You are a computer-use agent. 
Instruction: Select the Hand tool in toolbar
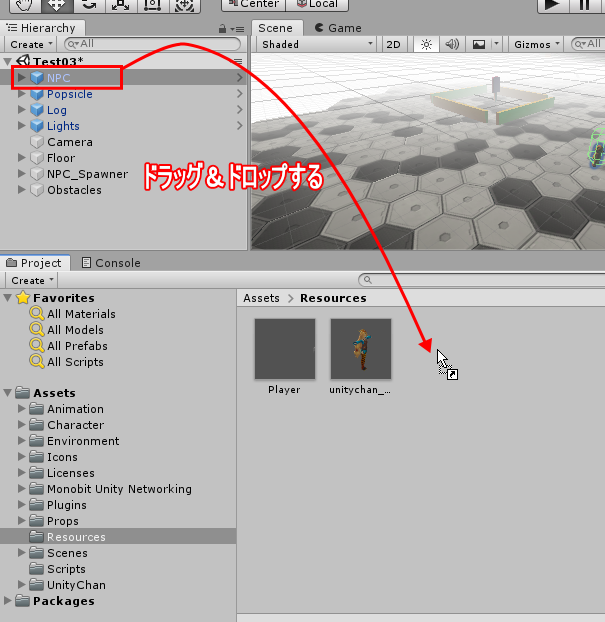(x=25, y=5)
